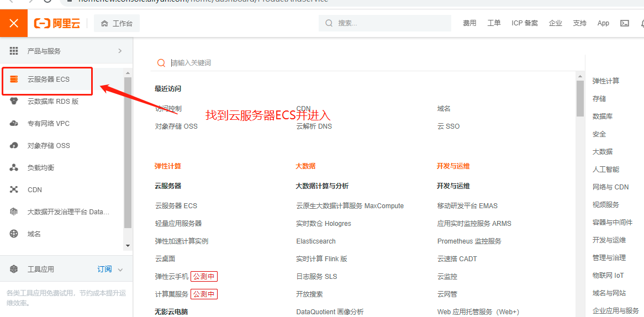
Task: Click the Alibaba Cloud logo
Action: click(57, 23)
